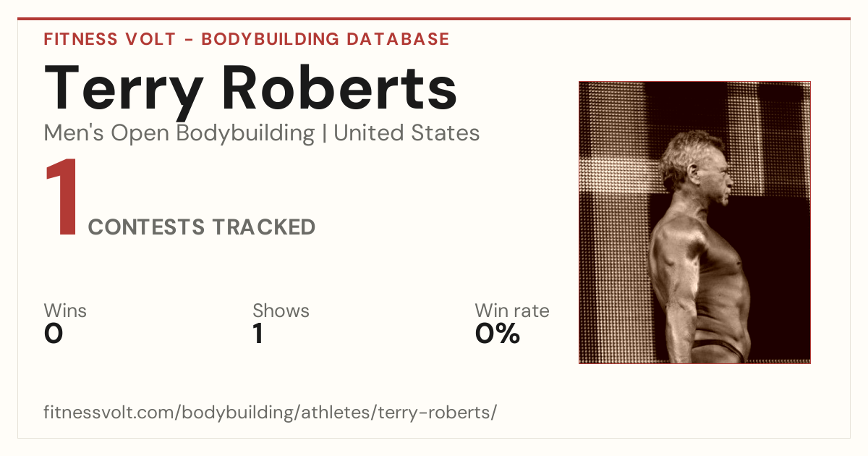Click the surname Roberts in heading
This screenshot has width=868, height=456.
coord(339,87)
